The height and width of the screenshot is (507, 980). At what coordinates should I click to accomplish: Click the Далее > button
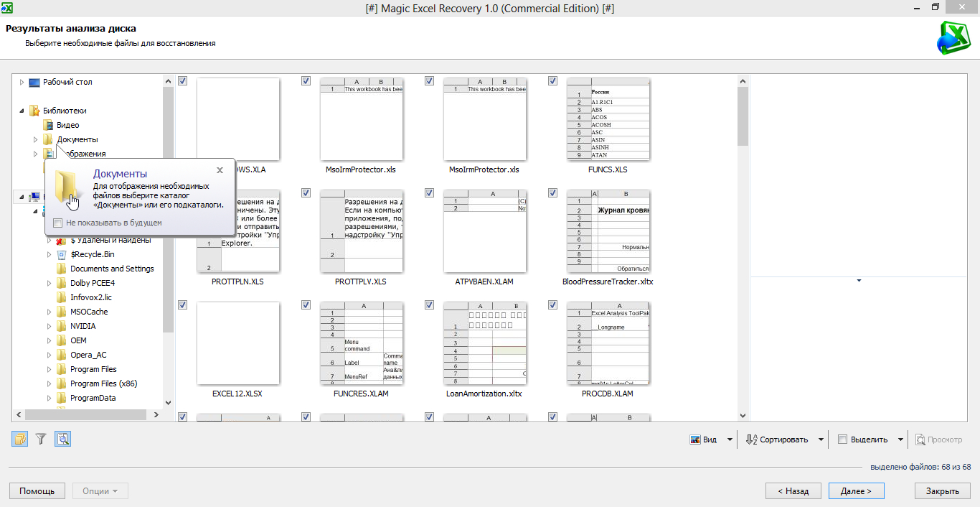point(856,491)
